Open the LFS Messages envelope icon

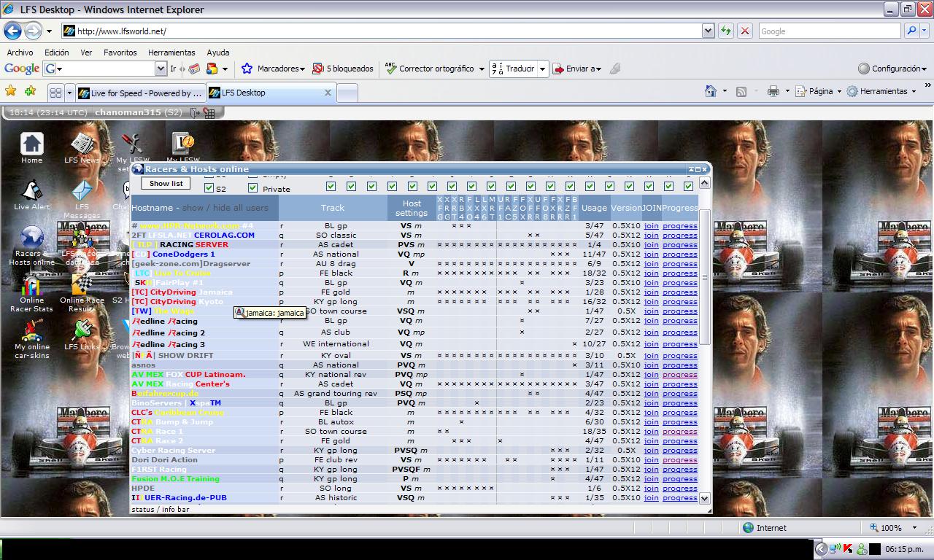click(x=82, y=191)
